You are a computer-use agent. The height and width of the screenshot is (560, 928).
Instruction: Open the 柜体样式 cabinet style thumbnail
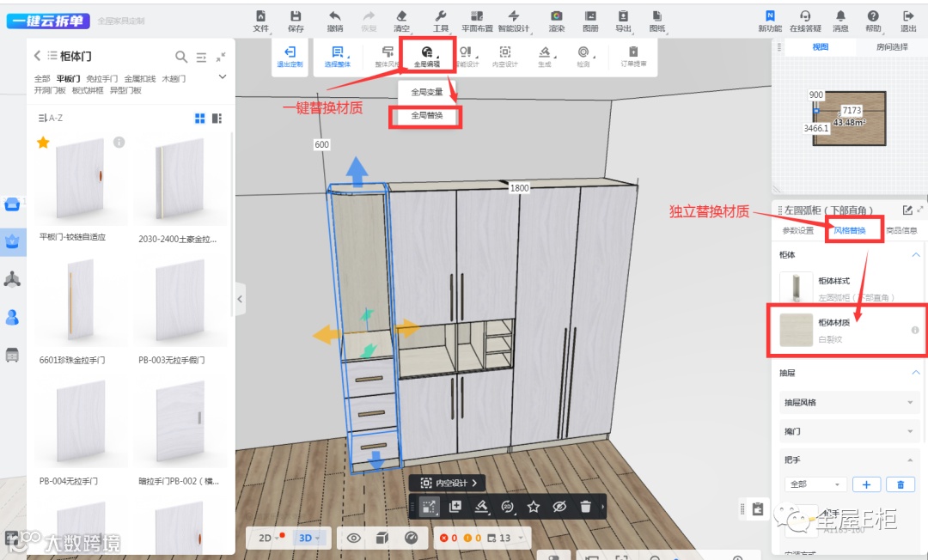(796, 288)
